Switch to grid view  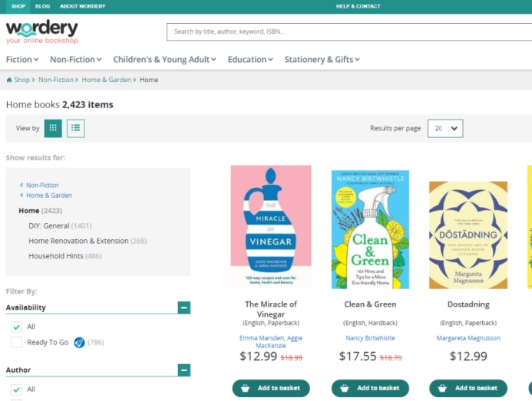point(53,128)
